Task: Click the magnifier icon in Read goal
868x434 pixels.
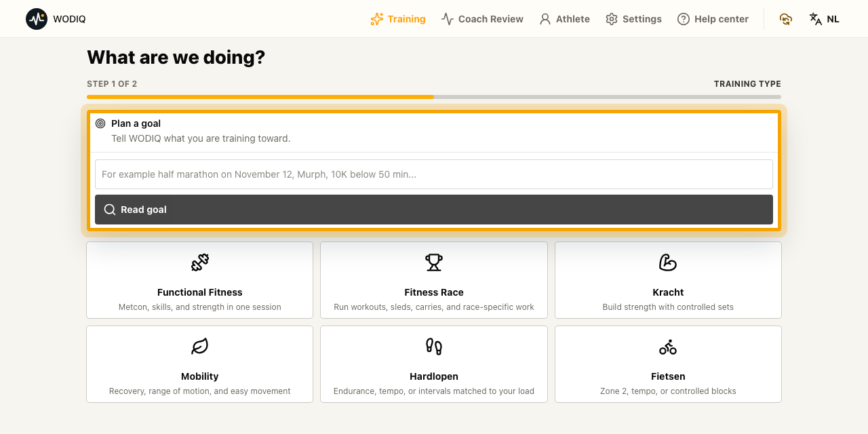Action: (x=109, y=210)
